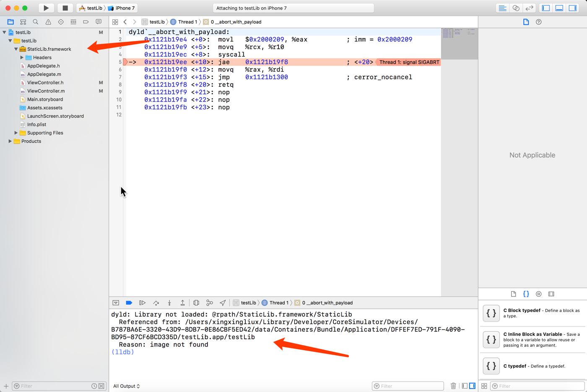This screenshot has height=392, width=587.
Task: Open the Test navigator tab
Action: (x=61, y=22)
